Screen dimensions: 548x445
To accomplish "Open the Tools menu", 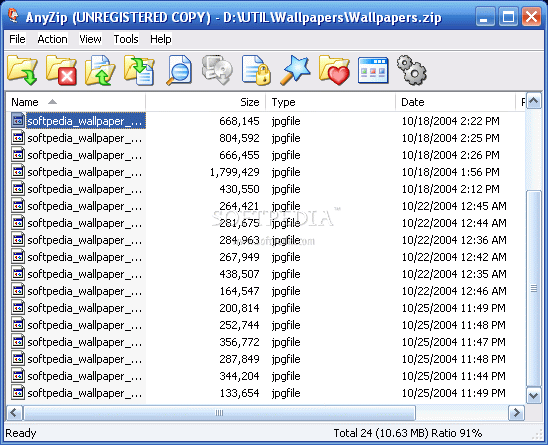I will pyautogui.click(x=126, y=39).
